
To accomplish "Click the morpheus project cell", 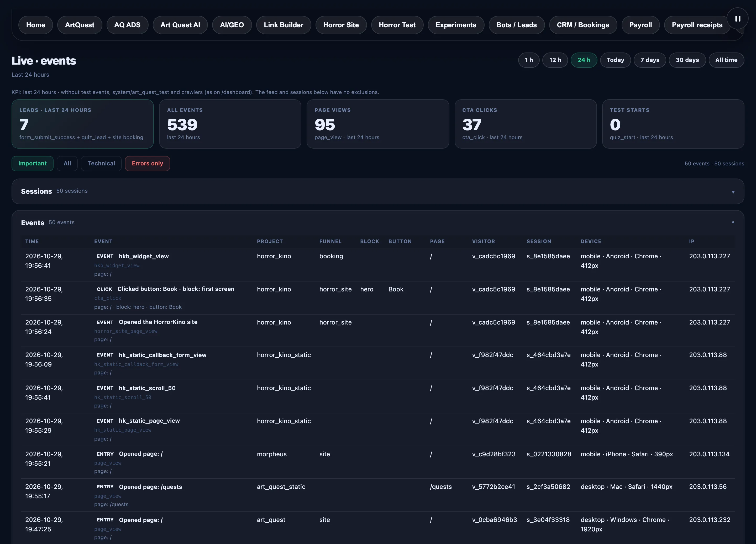I will [272, 454].
